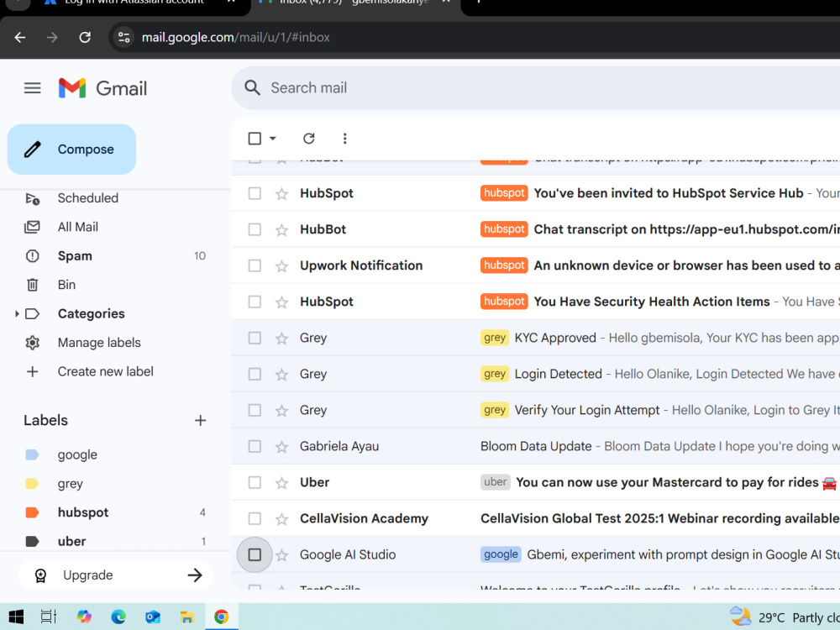Image resolution: width=840 pixels, height=630 pixels.
Task: Star the Grey KYC Approved email
Action: (x=281, y=338)
